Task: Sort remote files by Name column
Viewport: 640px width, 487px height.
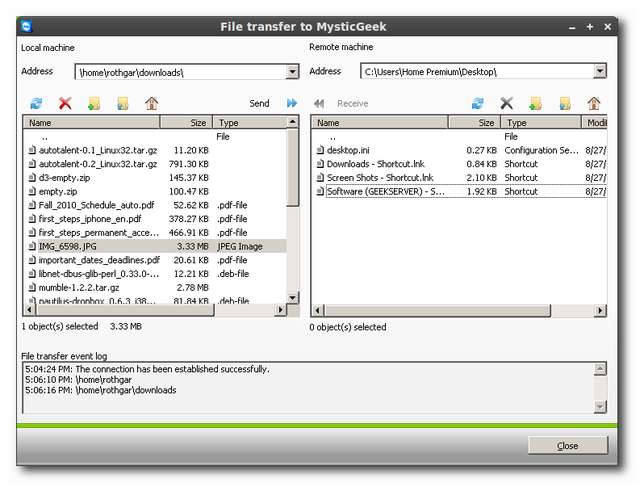Action: coord(380,122)
